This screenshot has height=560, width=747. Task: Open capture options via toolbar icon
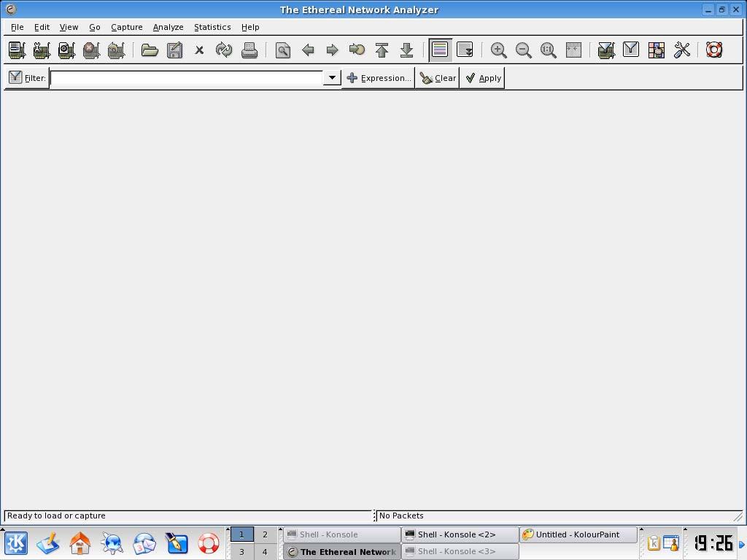pyautogui.click(x=42, y=50)
